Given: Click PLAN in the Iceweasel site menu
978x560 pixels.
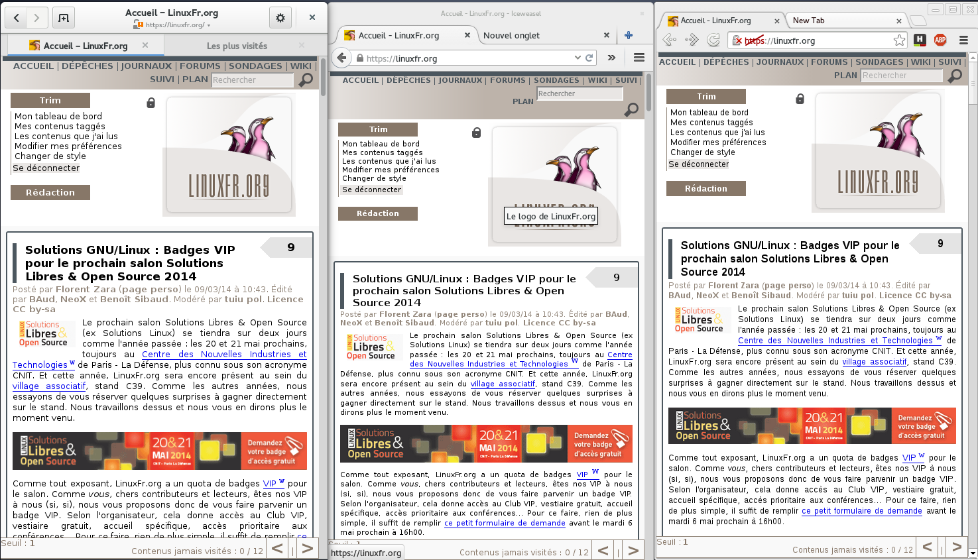Looking at the screenshot, I should pos(523,101).
